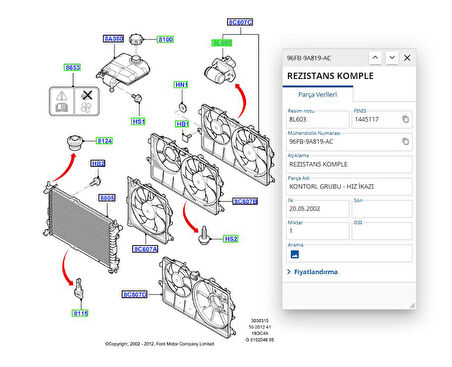Click the Mühendislik Numarası field text

[311, 142]
